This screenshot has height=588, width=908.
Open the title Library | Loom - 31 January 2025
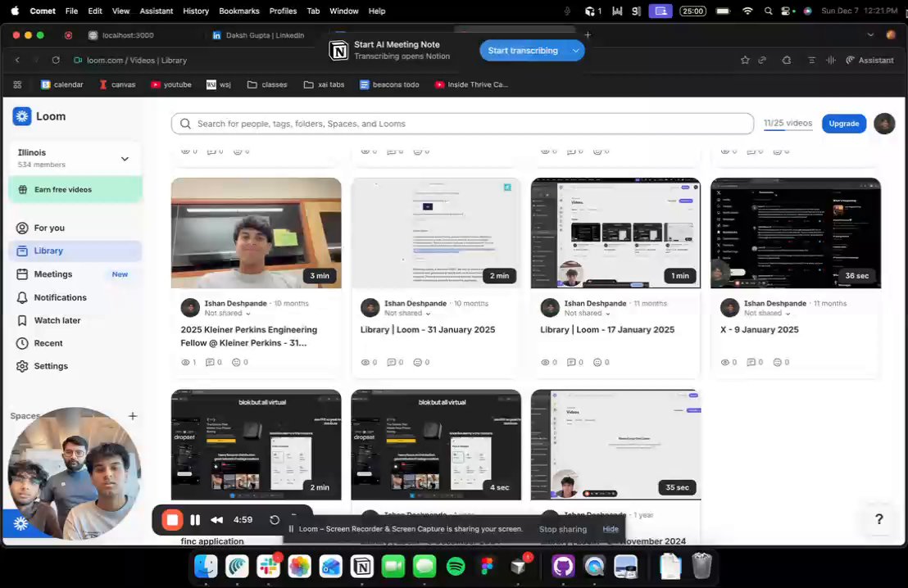click(x=428, y=329)
